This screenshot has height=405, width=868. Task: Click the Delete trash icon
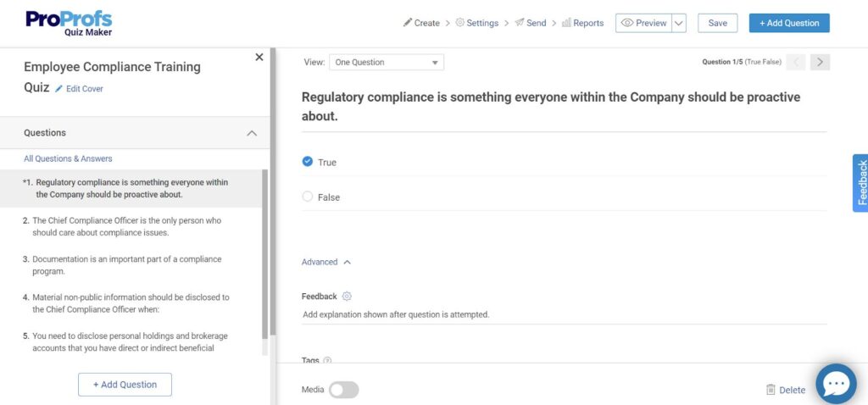[x=771, y=390]
